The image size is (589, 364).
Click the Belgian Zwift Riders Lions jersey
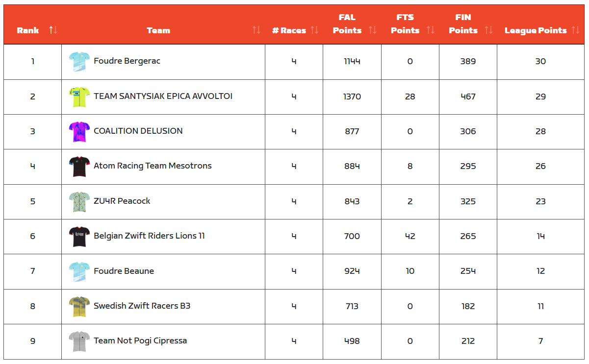(x=79, y=237)
